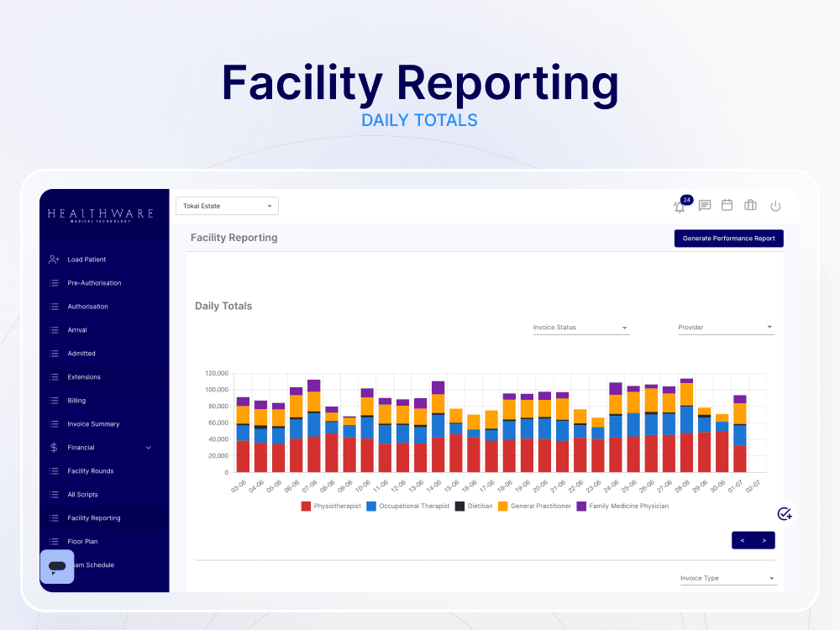Open the Tokai Estate facility dropdown

(x=227, y=207)
